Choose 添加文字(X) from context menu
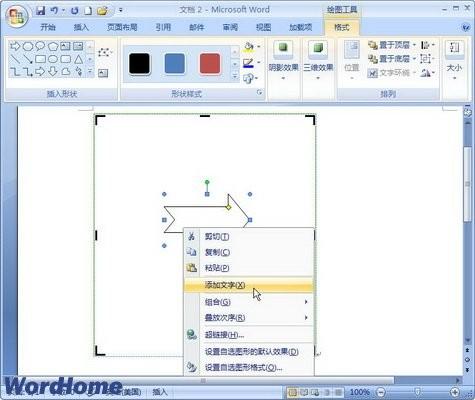This screenshot has height=400, width=475. coord(249,285)
